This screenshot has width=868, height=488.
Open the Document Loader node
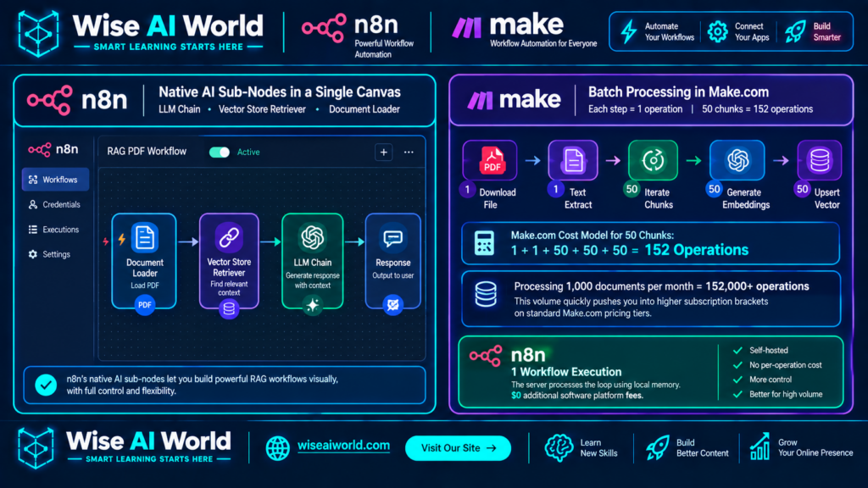[144, 261]
